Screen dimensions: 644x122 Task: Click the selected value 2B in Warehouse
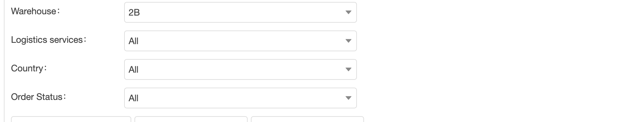coord(134,13)
